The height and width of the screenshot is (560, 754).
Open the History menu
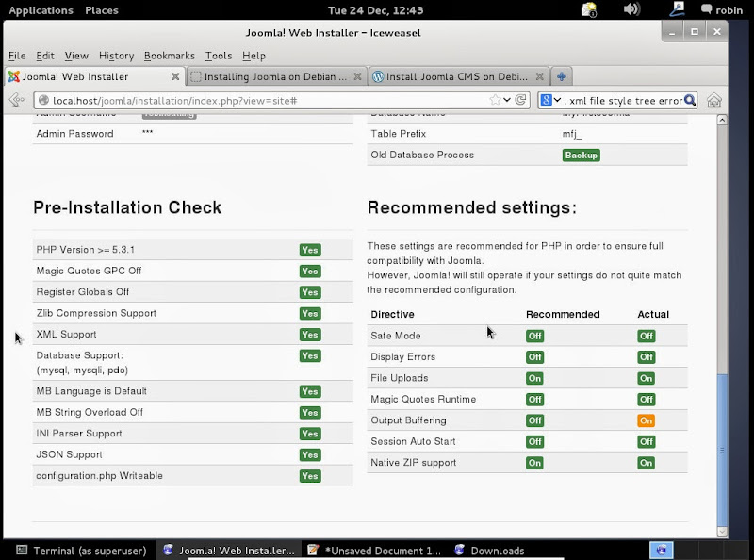(x=116, y=56)
